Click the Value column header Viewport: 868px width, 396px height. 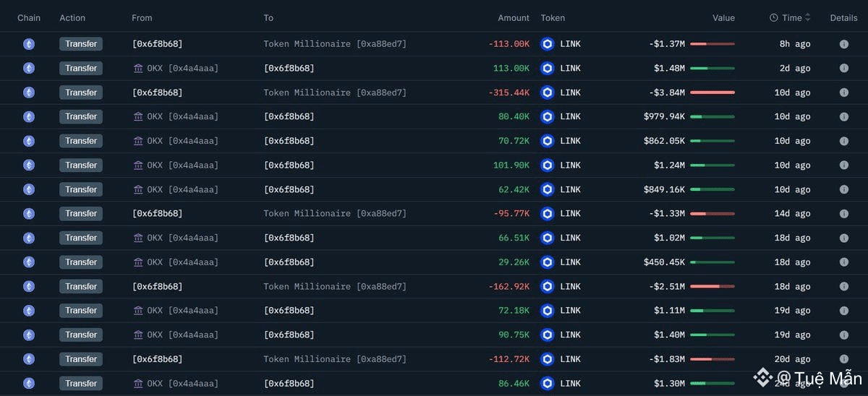click(x=723, y=18)
